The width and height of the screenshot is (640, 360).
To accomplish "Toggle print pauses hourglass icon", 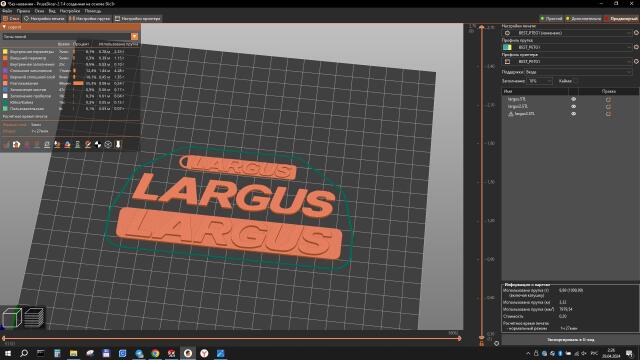I will point(78,144).
